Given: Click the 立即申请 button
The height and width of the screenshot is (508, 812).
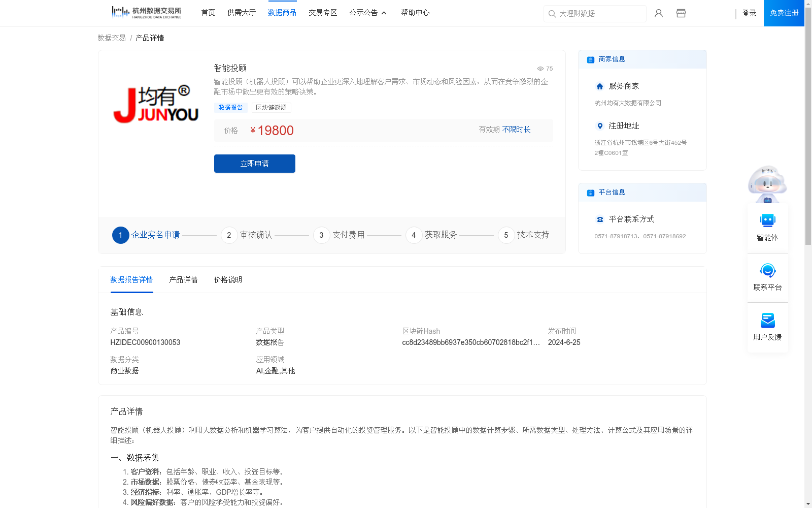Looking at the screenshot, I should 255,164.
